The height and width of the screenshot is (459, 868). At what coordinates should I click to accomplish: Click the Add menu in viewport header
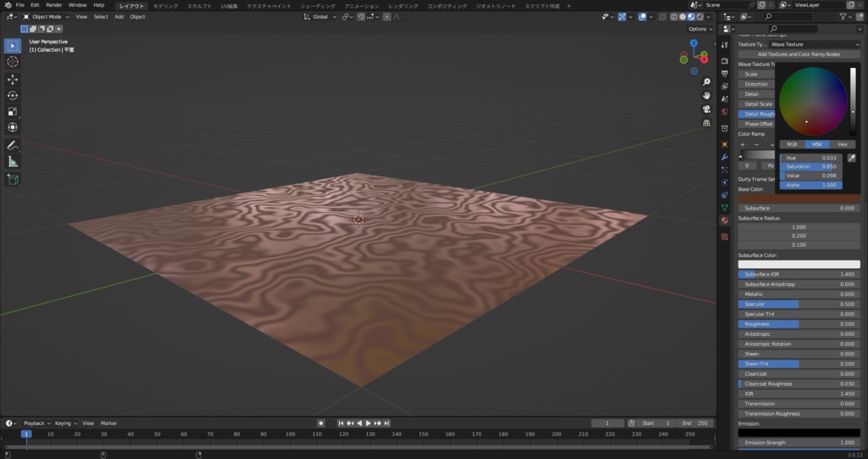point(119,17)
